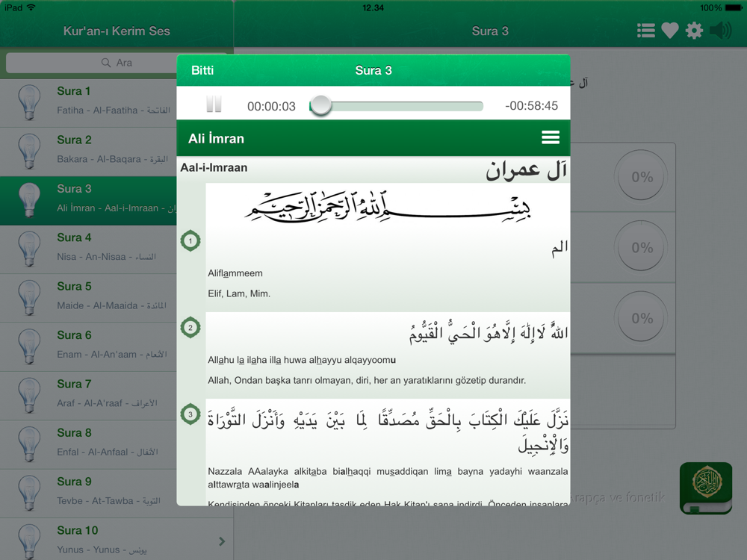Tap the lightbulb icon beside Sura 6
This screenshot has width=747, height=560.
click(x=29, y=346)
